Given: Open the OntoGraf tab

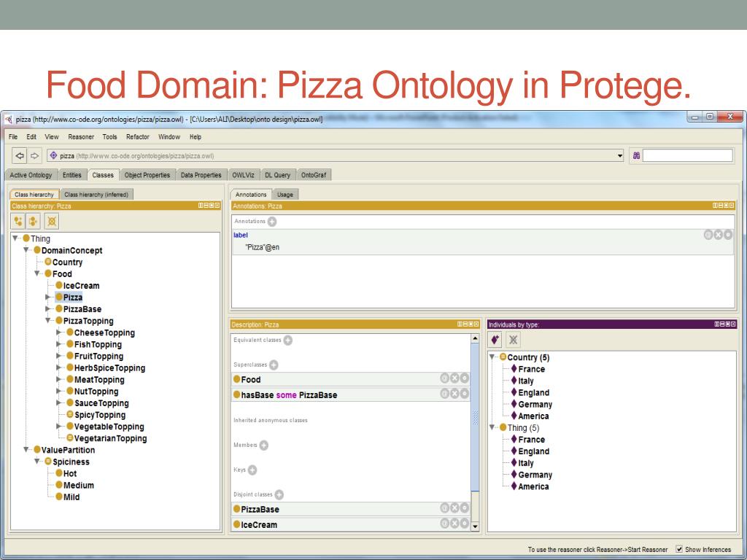Looking at the screenshot, I should tap(314, 175).
